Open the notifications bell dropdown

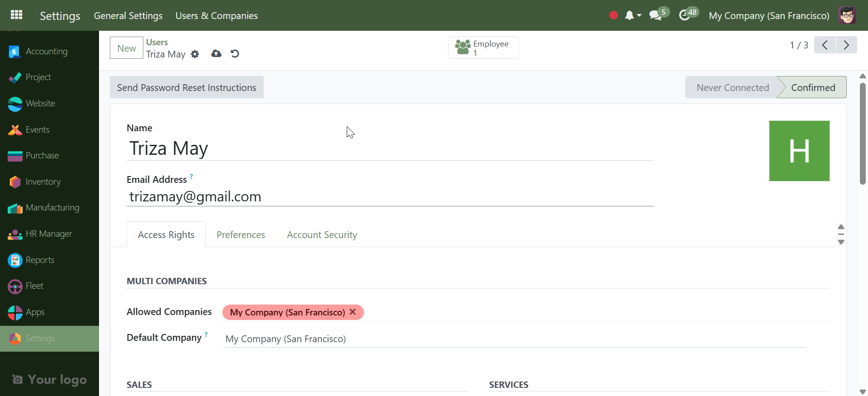(632, 15)
